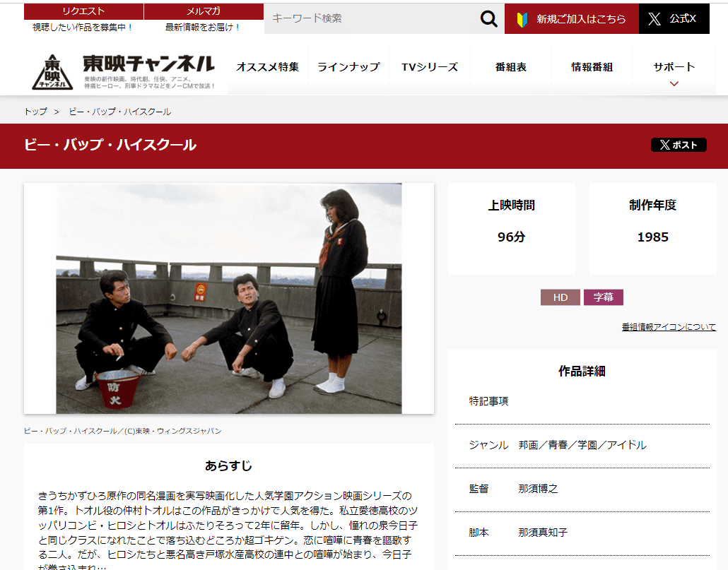Image resolution: width=728 pixels, height=570 pixels.
Task: Click the magnifying glass search icon
Action: (x=488, y=19)
